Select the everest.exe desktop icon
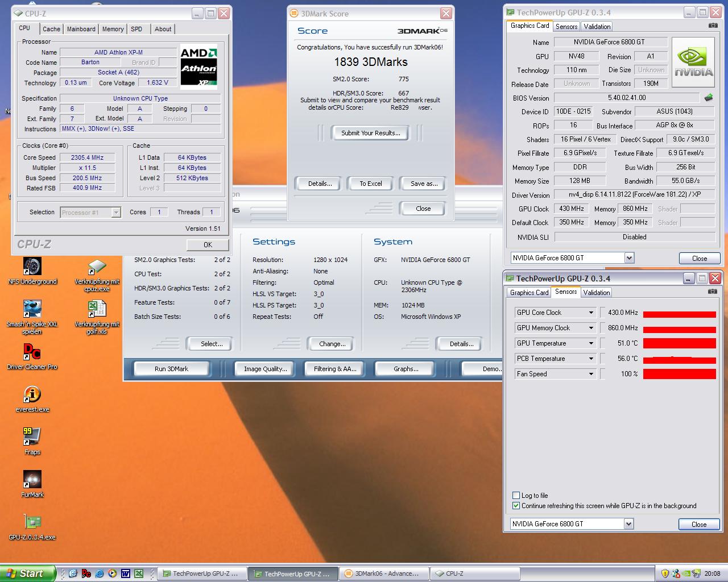728x582 pixels. (x=32, y=399)
